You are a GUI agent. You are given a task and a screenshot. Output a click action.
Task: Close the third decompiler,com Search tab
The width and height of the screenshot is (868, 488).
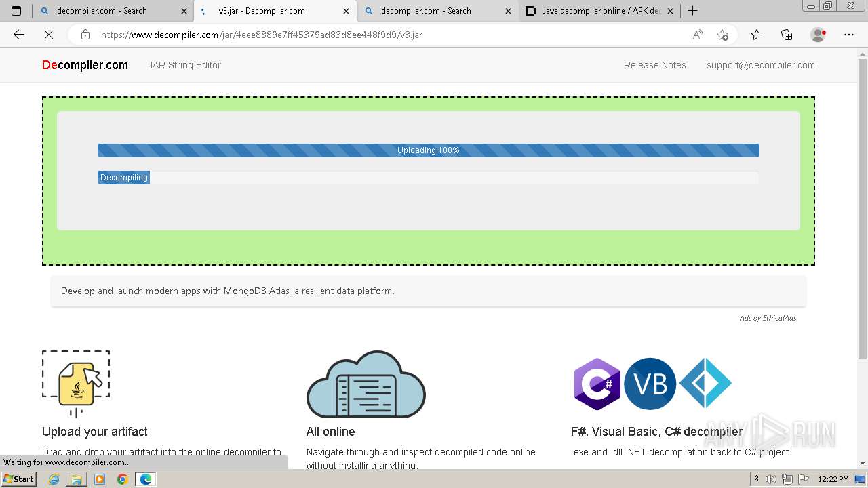(508, 11)
